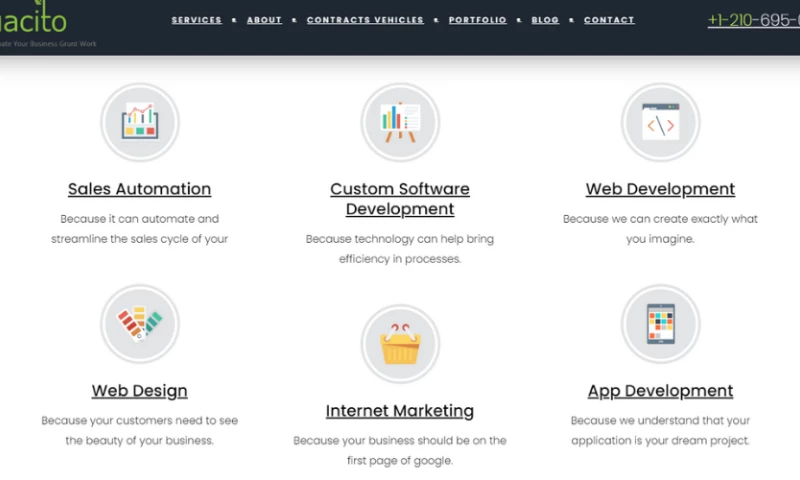Call the +1-210-695 phone number link
800x480 pixels.
[753, 20]
